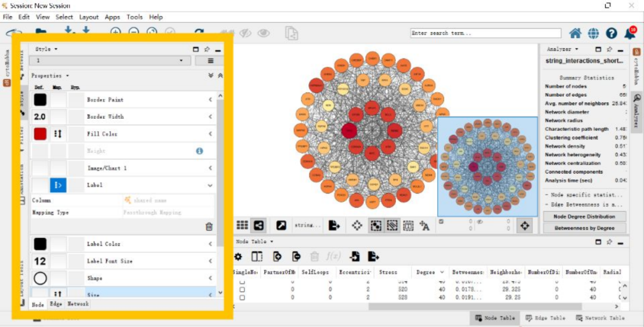
Task: Expand the Fill Color property
Action: 210,134
